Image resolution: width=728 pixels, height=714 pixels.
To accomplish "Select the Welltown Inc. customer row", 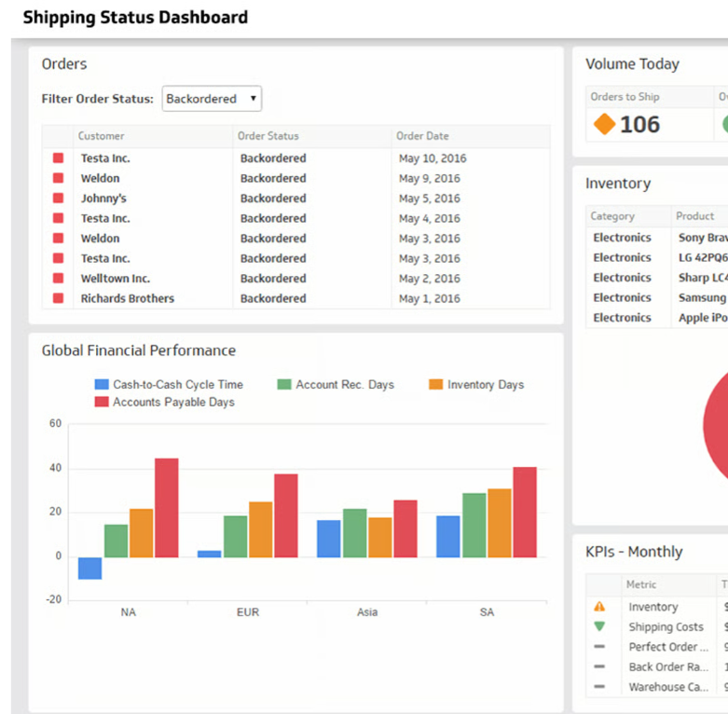I will (x=296, y=278).
